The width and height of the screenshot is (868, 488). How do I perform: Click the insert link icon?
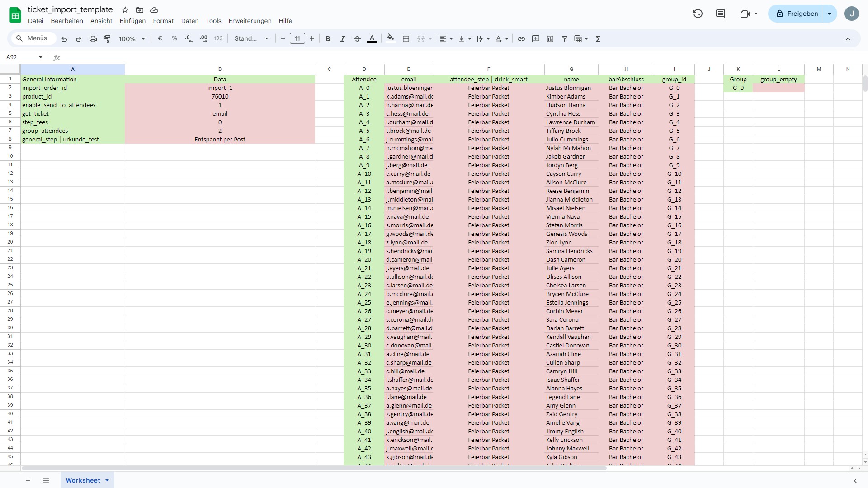point(521,39)
